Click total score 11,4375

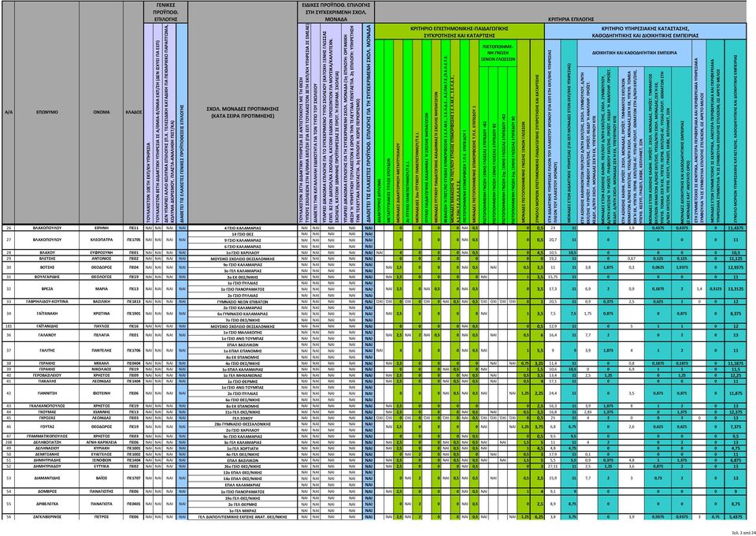pyautogui.click(x=736, y=227)
